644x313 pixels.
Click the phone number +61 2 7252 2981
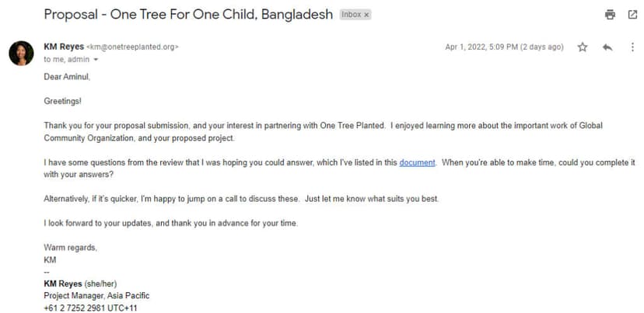pyautogui.click(x=75, y=308)
